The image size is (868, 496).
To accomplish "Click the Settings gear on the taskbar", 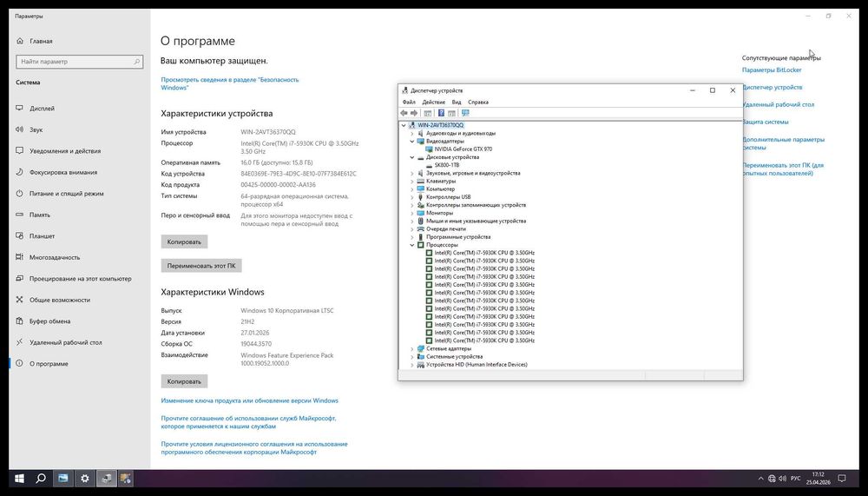I will (x=85, y=479).
